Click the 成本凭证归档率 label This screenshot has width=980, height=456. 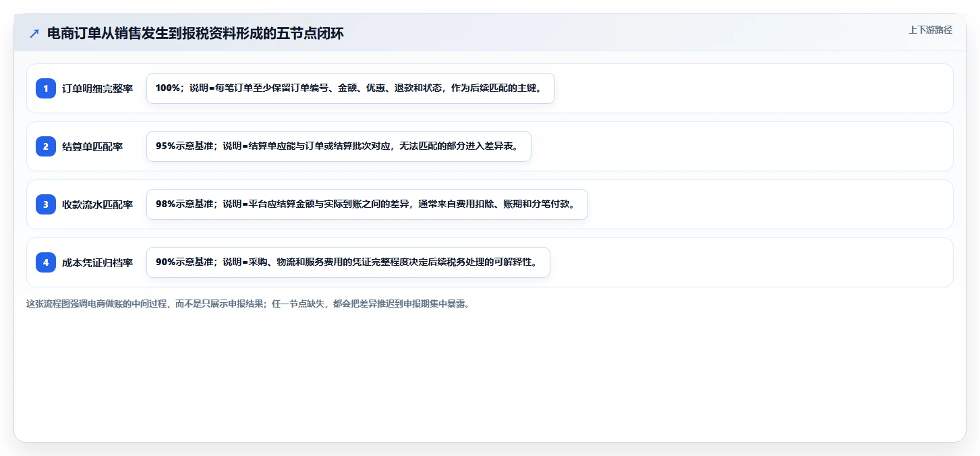(x=97, y=262)
